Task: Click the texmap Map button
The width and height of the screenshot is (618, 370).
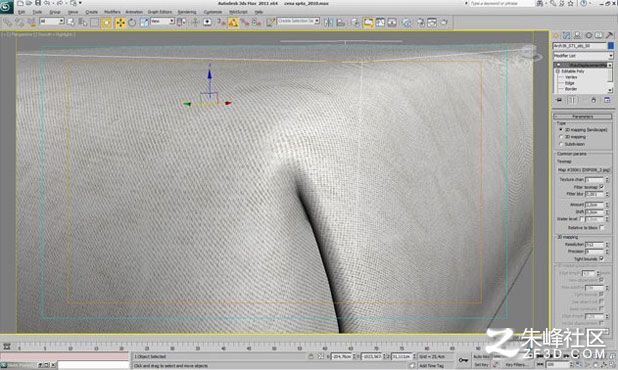Action: (x=583, y=169)
